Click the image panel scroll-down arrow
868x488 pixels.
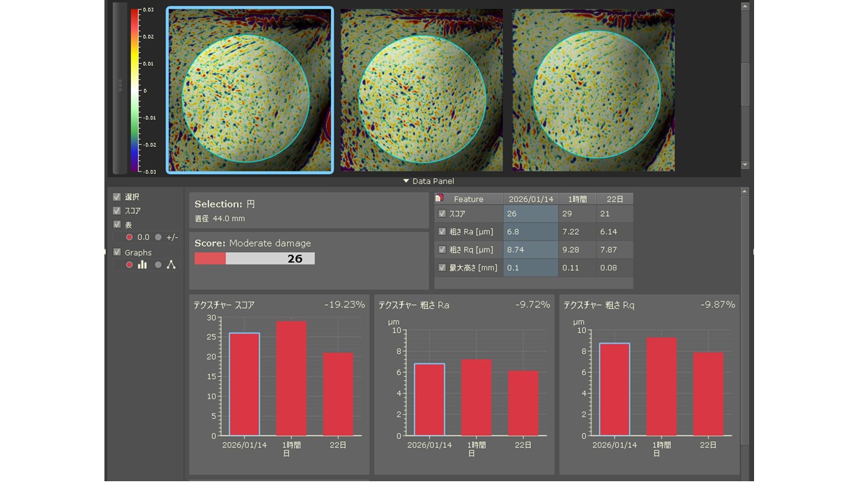click(745, 165)
